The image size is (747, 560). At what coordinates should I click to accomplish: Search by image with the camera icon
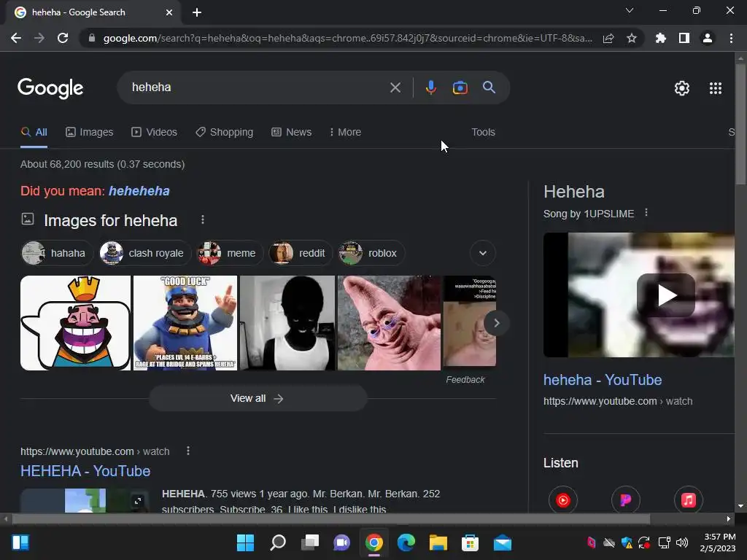click(x=460, y=87)
